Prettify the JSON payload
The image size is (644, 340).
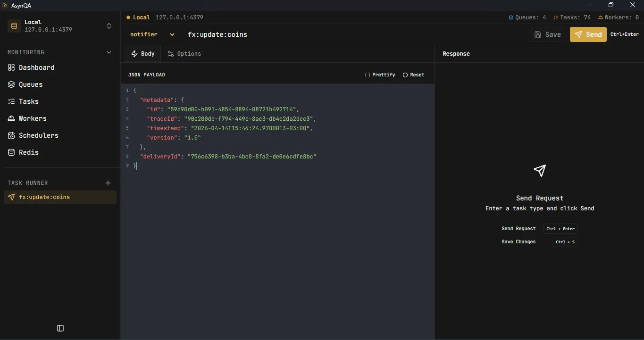coord(380,75)
